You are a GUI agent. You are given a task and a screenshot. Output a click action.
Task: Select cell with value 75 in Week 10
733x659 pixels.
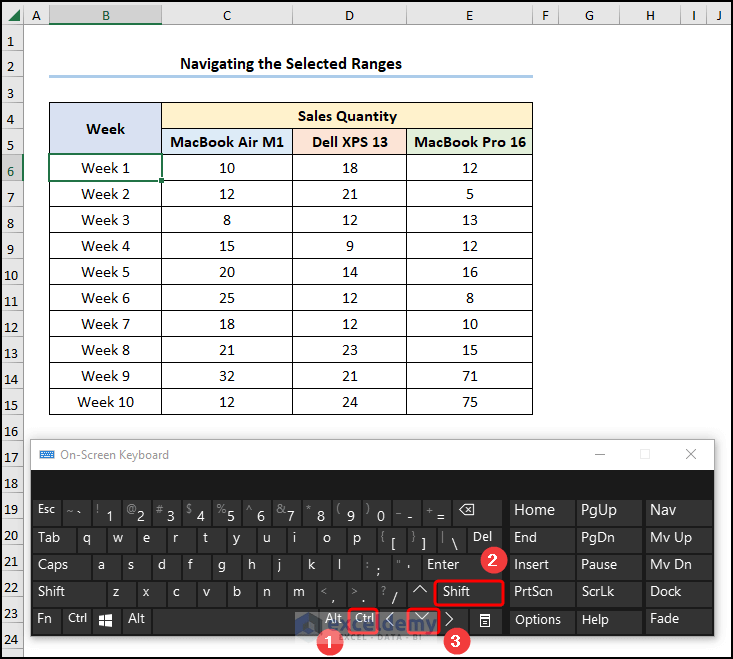(470, 402)
